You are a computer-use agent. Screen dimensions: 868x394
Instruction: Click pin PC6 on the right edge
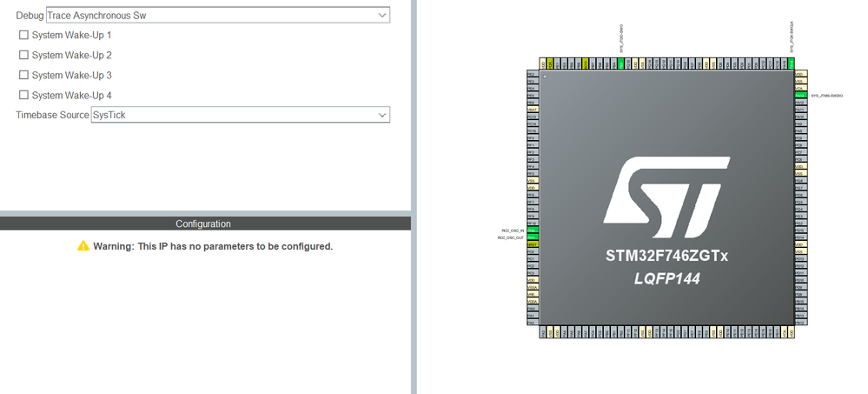(x=800, y=159)
